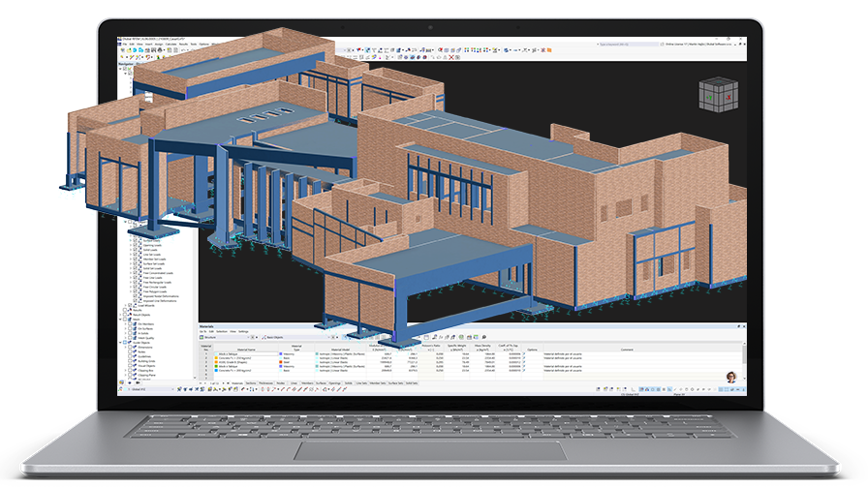Screen dimensions: 868x488
Task: Click color swatch of Concreto 250 material
Action: pos(216,358)
